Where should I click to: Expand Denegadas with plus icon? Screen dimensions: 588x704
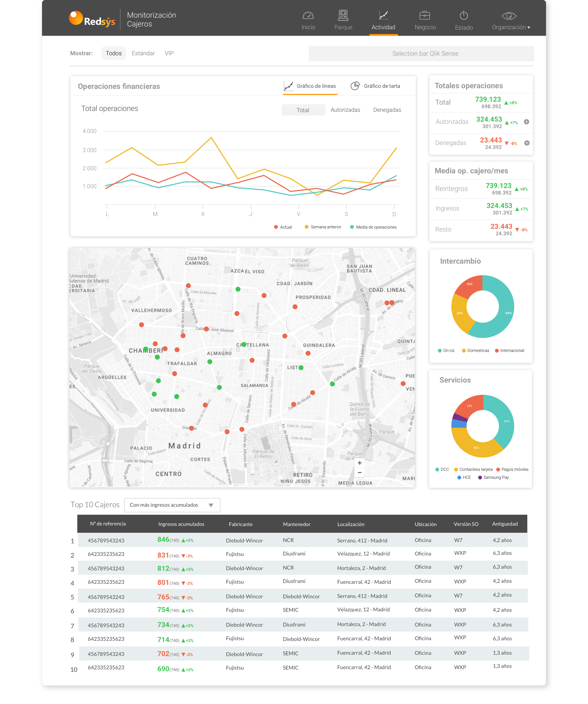pyautogui.click(x=527, y=143)
